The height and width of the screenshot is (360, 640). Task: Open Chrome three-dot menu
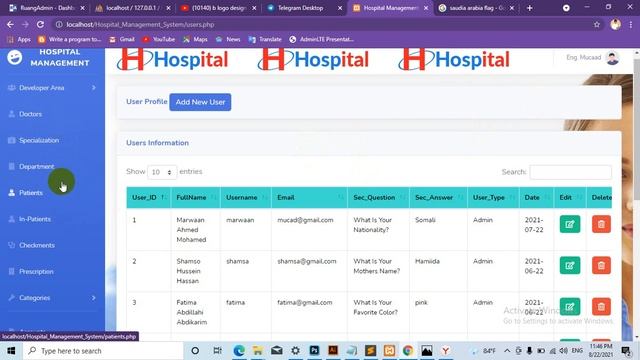coord(631,24)
